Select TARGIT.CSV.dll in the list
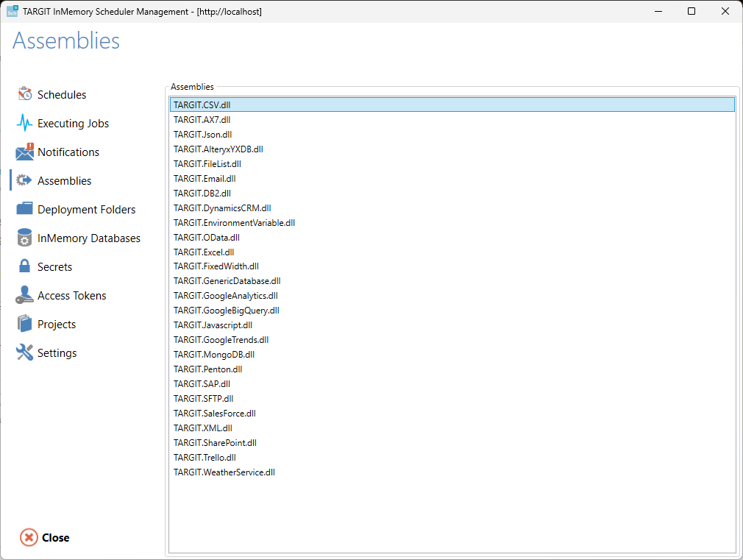743x560 pixels. (452, 104)
